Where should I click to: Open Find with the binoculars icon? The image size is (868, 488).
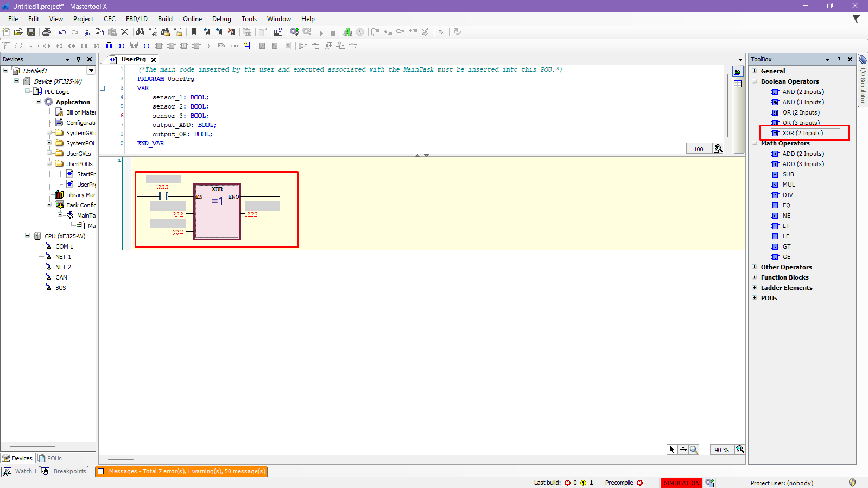[x=140, y=32]
